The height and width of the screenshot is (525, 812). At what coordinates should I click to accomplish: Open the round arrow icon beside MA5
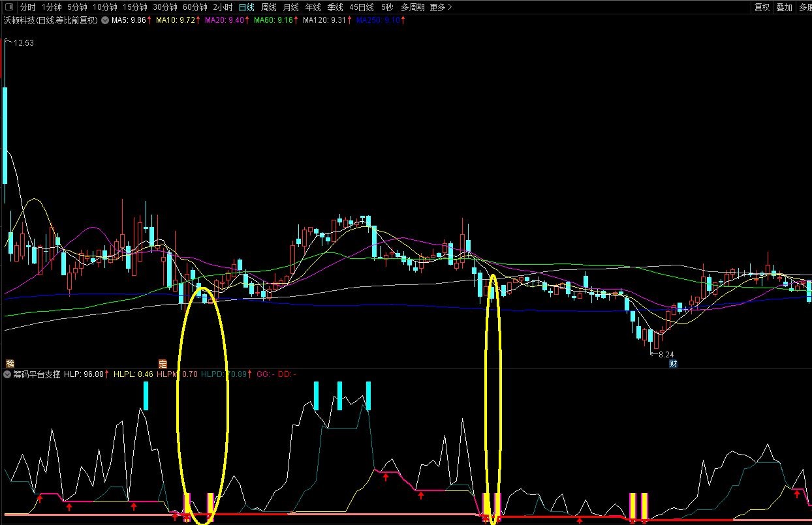[x=104, y=20]
